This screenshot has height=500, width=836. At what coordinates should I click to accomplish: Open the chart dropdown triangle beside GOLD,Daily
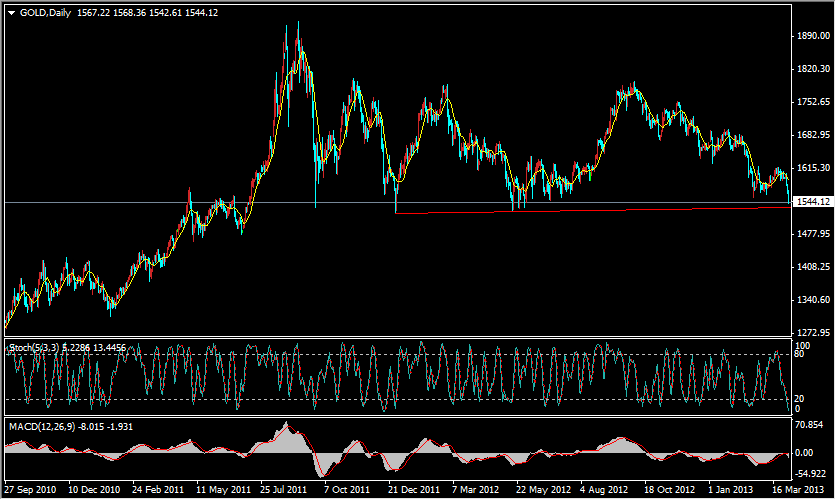click(11, 13)
